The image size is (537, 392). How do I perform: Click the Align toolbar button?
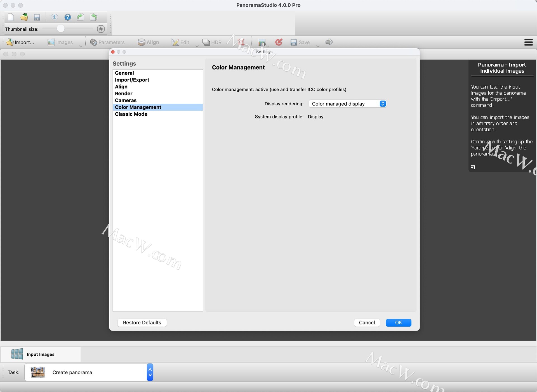[x=148, y=42]
